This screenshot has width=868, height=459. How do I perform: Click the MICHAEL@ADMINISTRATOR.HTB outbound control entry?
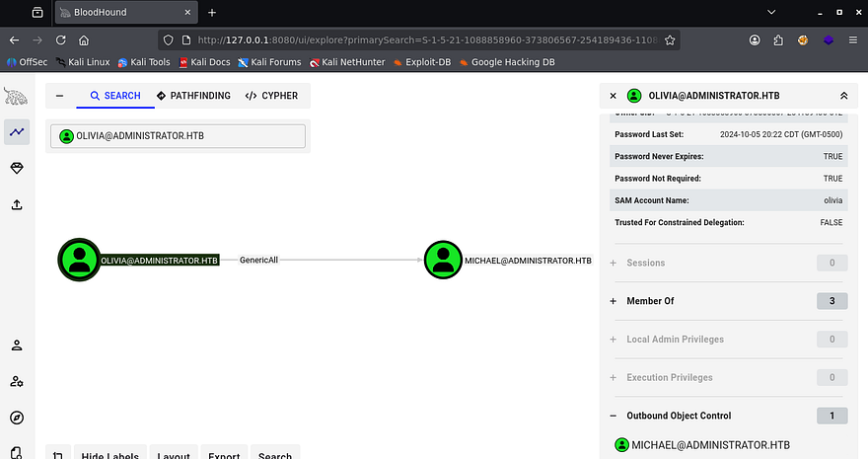tap(710, 445)
